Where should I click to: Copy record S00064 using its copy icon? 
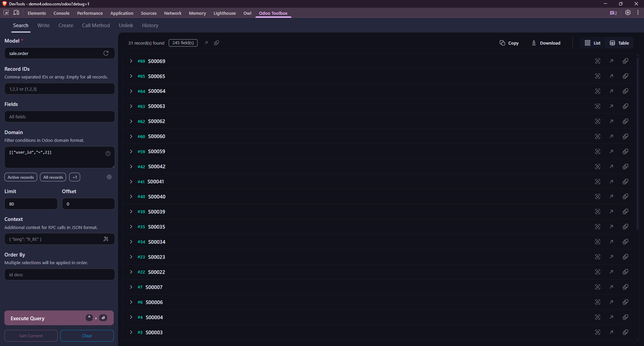tap(626, 91)
